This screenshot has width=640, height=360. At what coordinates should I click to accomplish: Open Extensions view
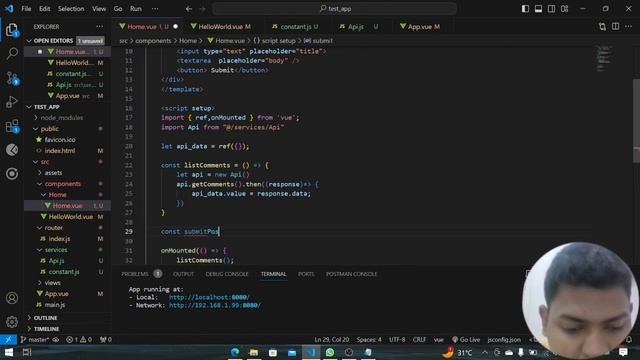click(x=12, y=126)
